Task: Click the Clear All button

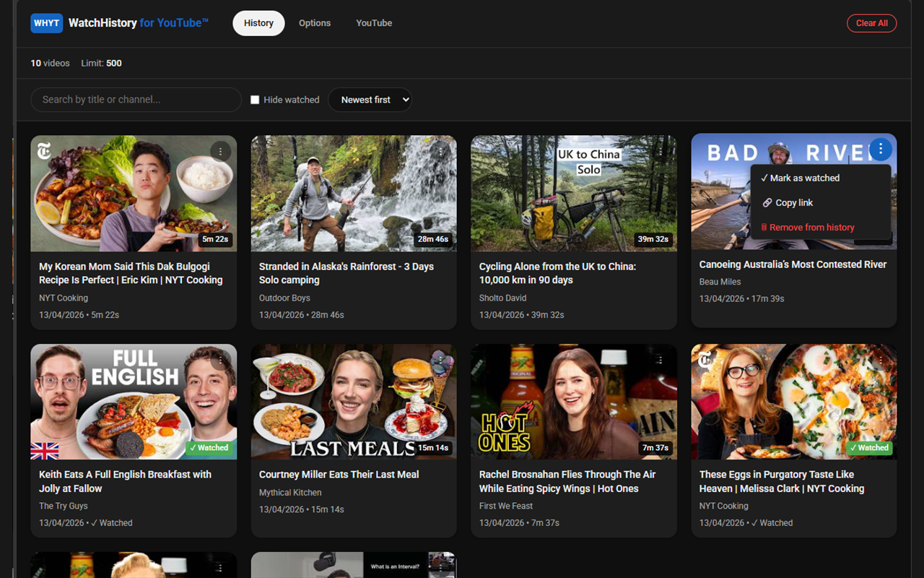Action: [871, 23]
